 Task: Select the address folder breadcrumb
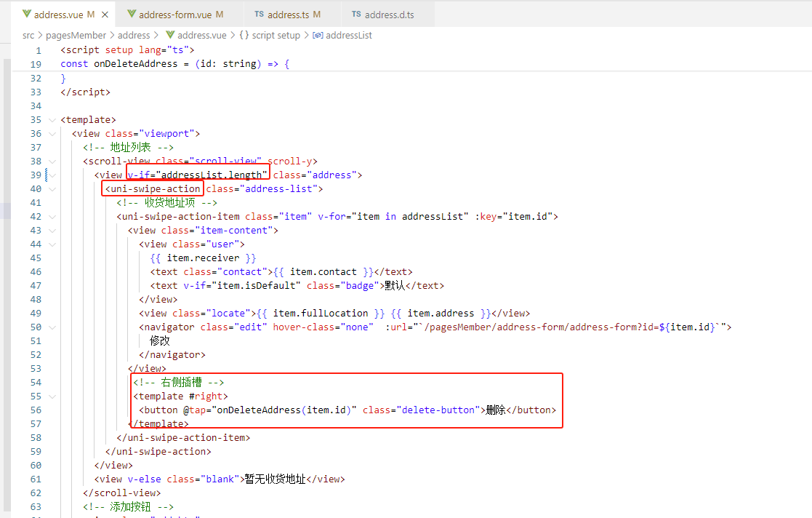click(x=134, y=35)
